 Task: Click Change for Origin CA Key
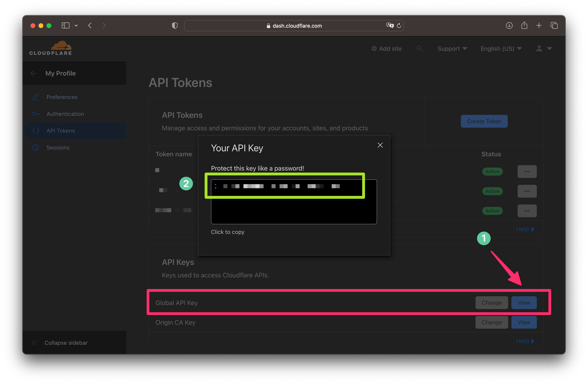(492, 322)
